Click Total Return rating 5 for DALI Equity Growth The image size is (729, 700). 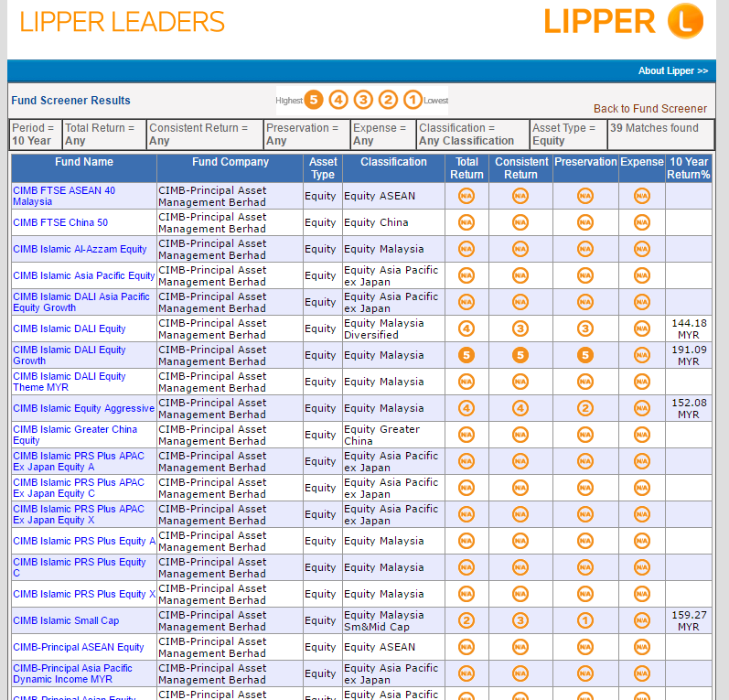coord(466,355)
